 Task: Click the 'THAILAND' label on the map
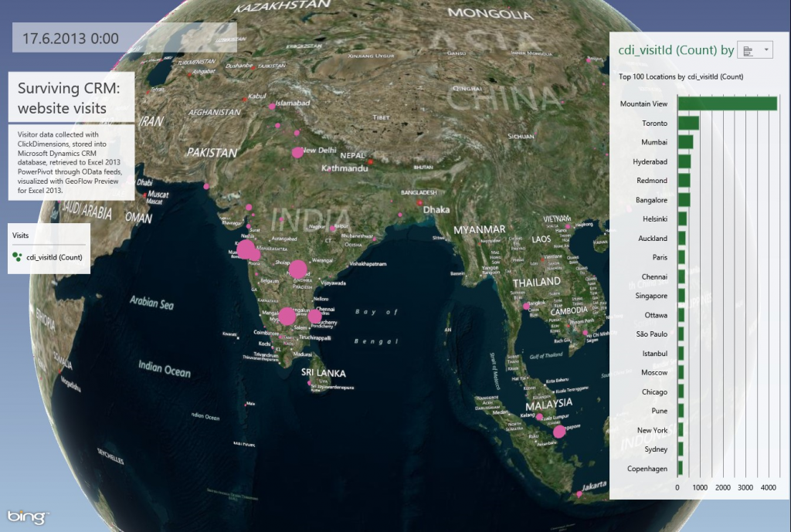537,283
